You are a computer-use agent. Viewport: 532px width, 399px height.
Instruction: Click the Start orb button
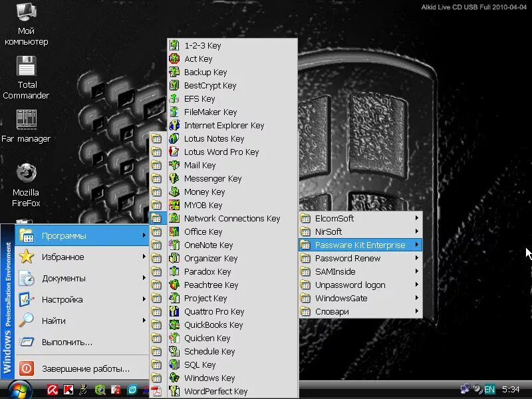20,390
